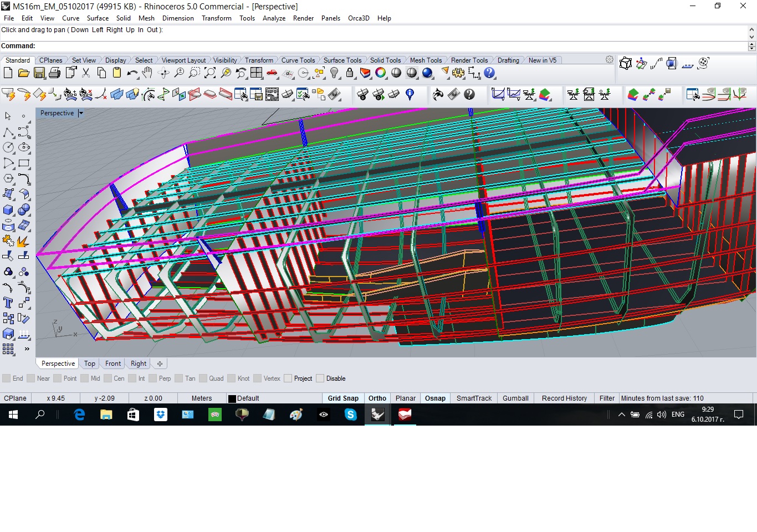757x532 pixels.
Task: Click the Save file icon
Action: [x=39, y=73]
